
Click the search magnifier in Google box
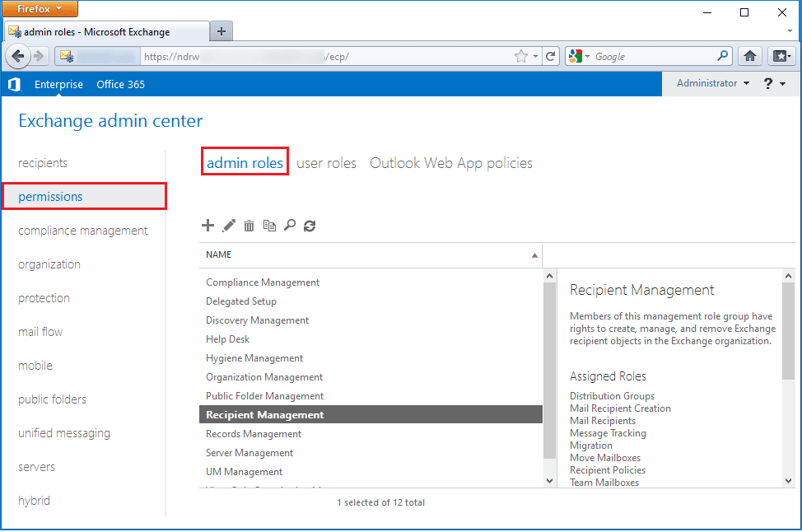(x=723, y=56)
